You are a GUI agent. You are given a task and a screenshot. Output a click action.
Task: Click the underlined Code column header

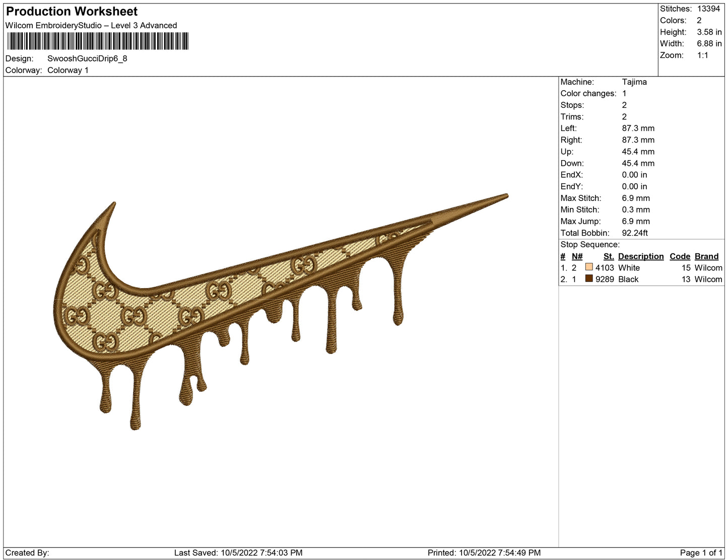click(680, 256)
